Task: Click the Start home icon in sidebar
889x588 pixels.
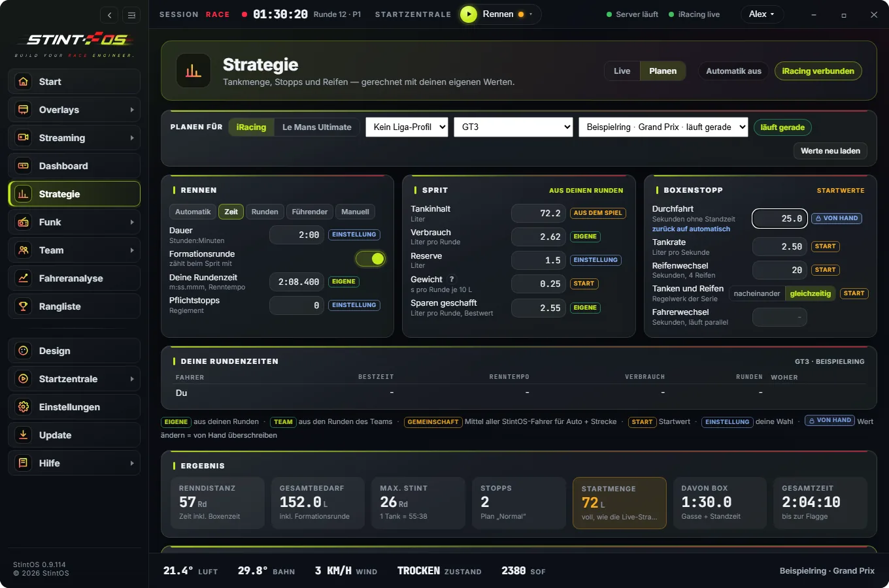Action: [x=24, y=82]
